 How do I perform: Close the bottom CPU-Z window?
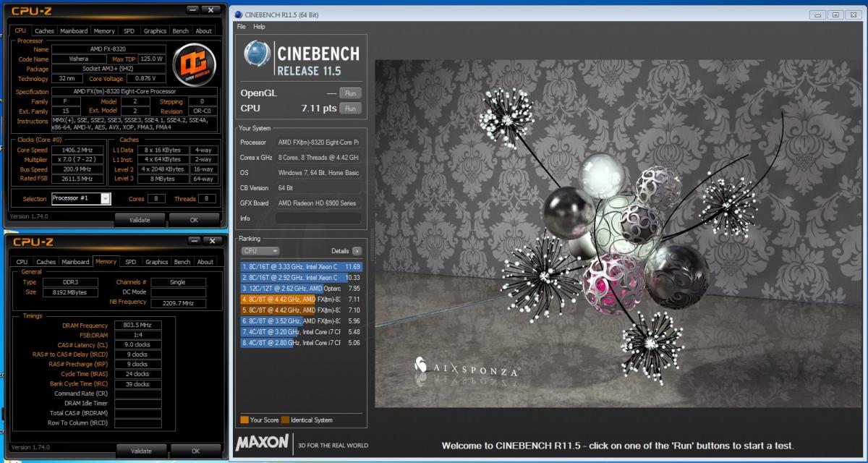[213, 241]
